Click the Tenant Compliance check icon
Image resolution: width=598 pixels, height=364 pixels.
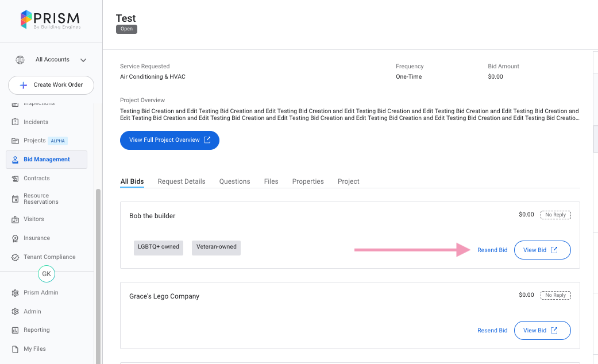pyautogui.click(x=16, y=257)
